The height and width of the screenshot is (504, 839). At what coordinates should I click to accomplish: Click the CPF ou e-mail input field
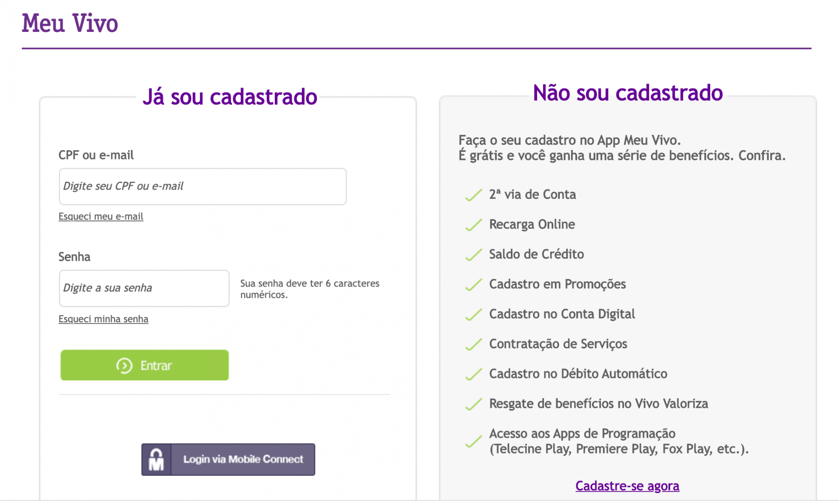pyautogui.click(x=202, y=186)
